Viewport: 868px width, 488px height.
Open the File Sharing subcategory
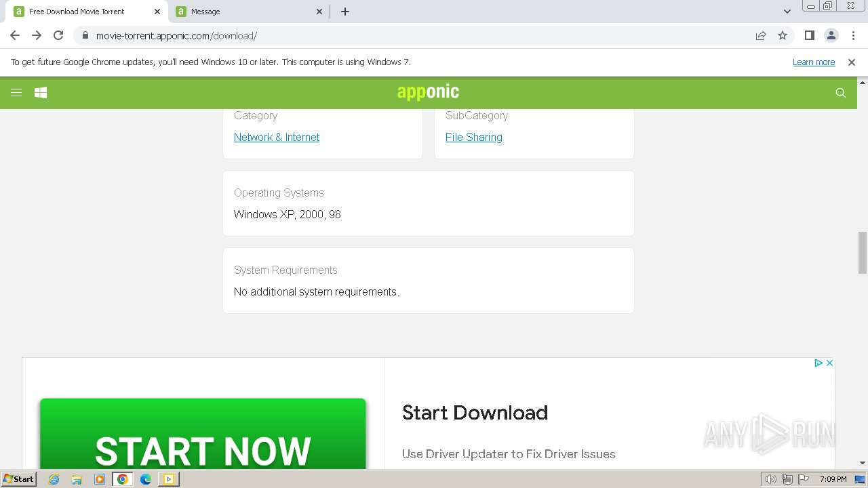474,137
